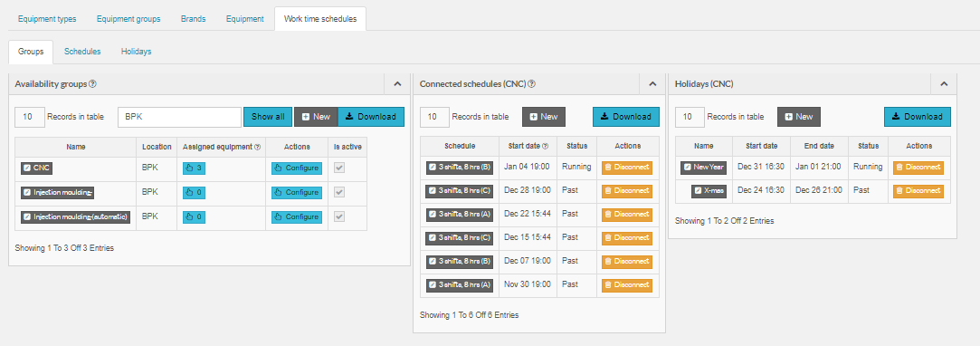Click the Is active column header
This screenshot has height=346, width=980.
point(348,147)
